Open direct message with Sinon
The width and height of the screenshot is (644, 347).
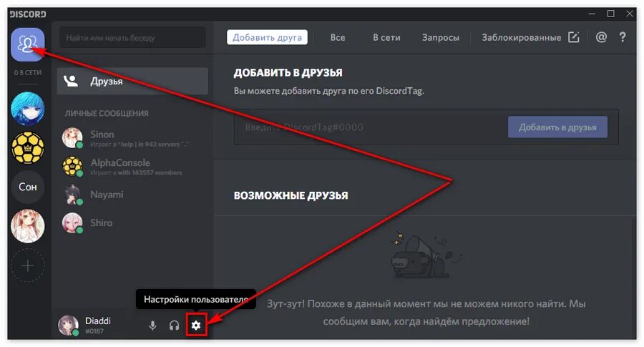click(132, 138)
